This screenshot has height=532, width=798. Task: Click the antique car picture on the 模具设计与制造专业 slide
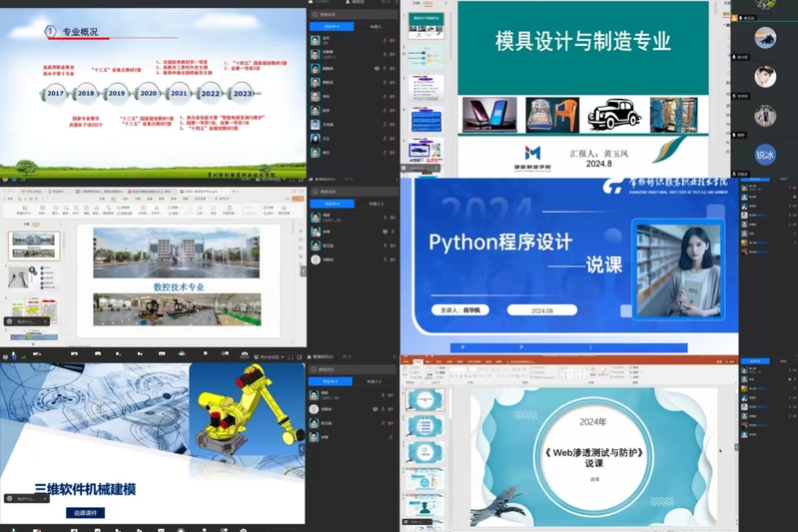coord(614,116)
